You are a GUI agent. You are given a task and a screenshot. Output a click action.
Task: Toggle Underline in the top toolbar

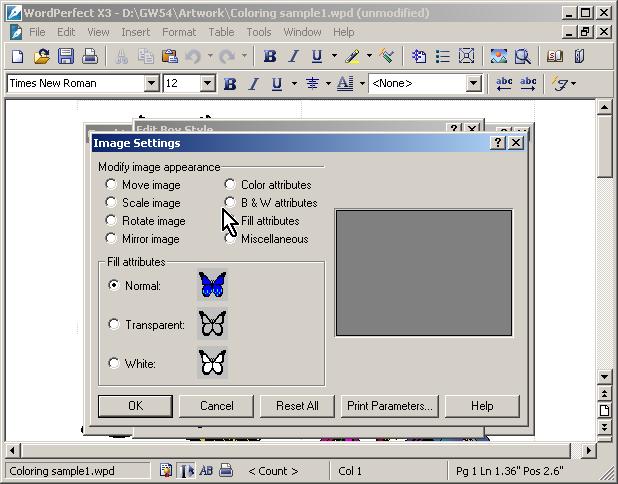[x=317, y=56]
